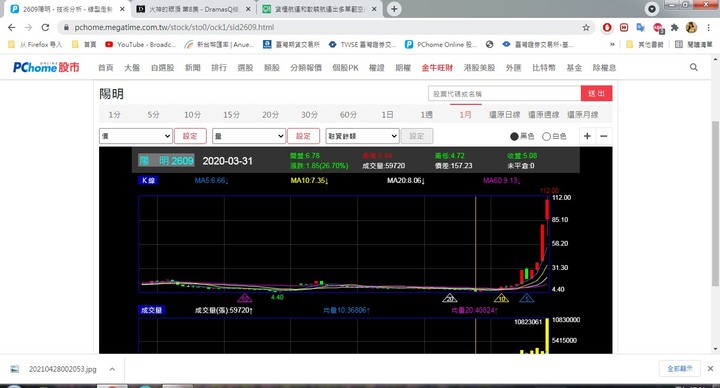
Task: Open the 比特幣 nav menu item
Action: [544, 67]
